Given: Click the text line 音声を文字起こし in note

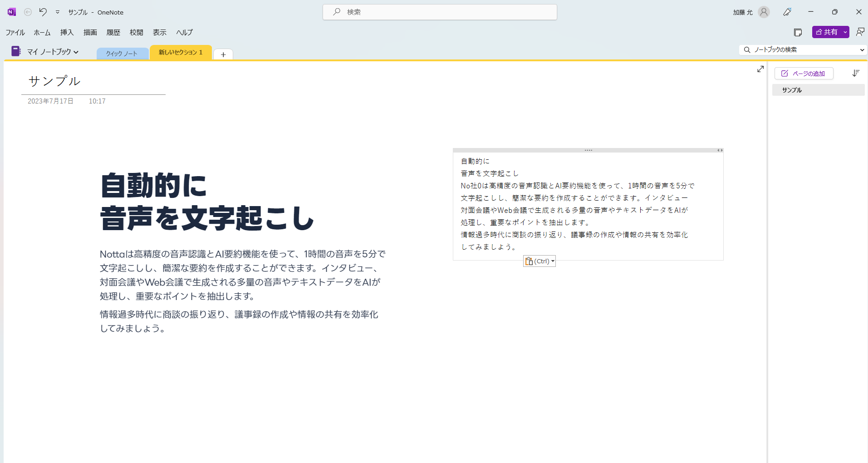Looking at the screenshot, I should (x=490, y=173).
